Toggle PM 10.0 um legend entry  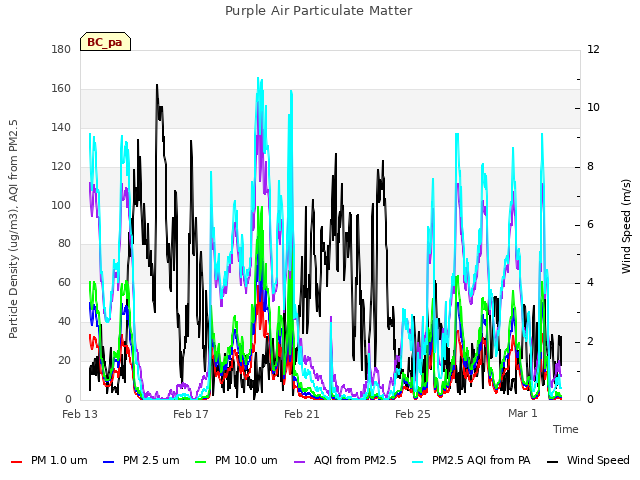[x=236, y=460]
